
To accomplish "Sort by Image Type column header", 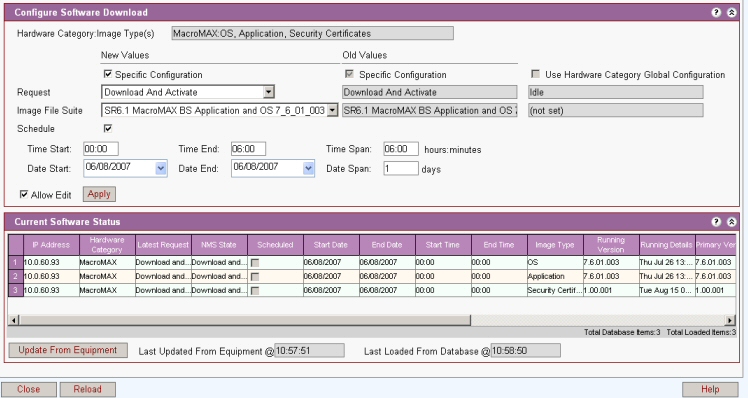I will tap(555, 245).
